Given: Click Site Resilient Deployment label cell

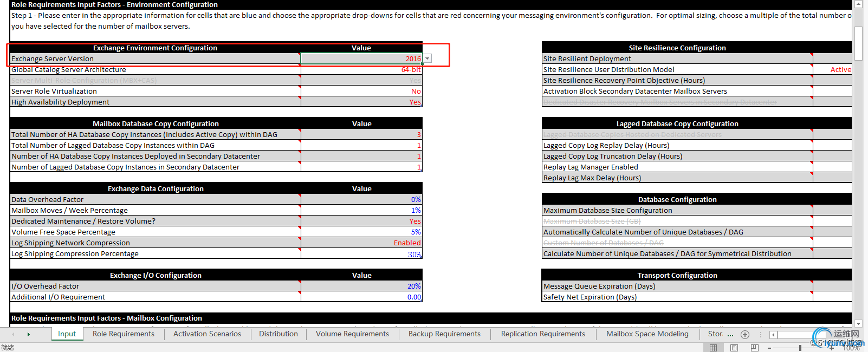Looking at the screenshot, I should click(x=677, y=58).
